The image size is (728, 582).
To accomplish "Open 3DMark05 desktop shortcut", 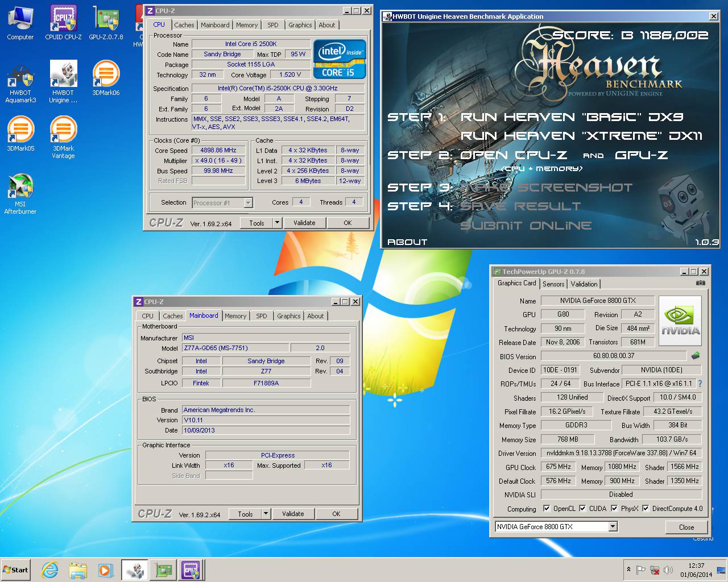I will pos(20,134).
